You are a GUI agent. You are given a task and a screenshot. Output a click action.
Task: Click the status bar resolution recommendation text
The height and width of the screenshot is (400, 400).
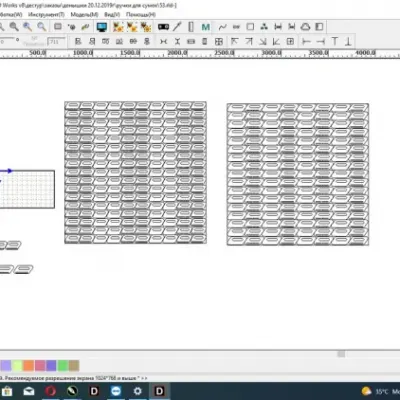(x=74, y=378)
